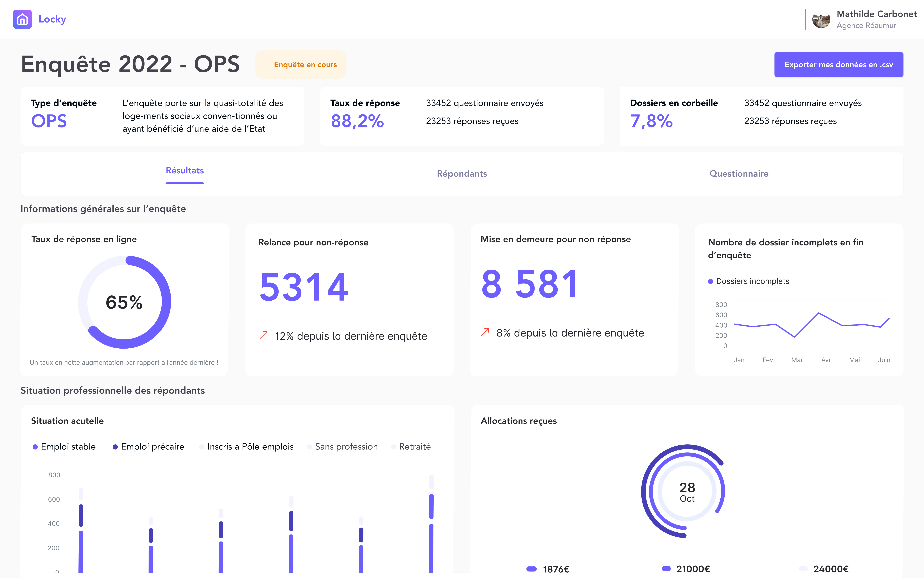The image size is (924, 578).
Task: Toggle the Inscris a Pôle emplois legend
Action: pyautogui.click(x=247, y=447)
